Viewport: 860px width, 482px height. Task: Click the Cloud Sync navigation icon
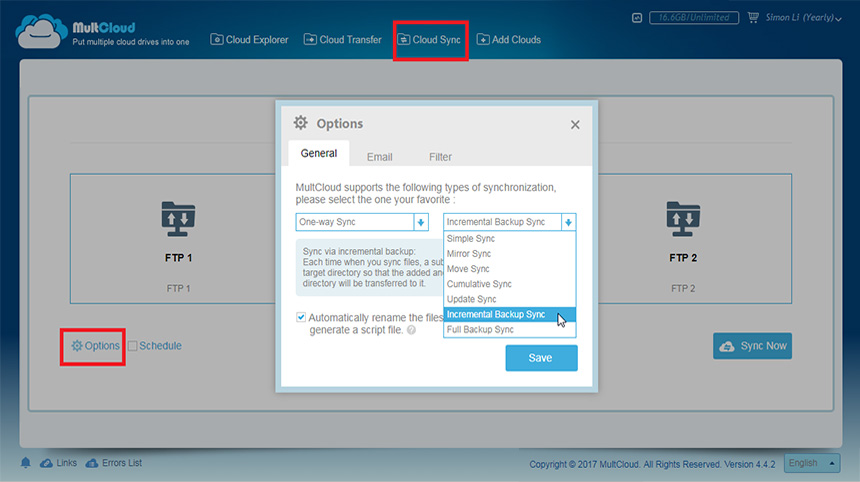(404, 39)
